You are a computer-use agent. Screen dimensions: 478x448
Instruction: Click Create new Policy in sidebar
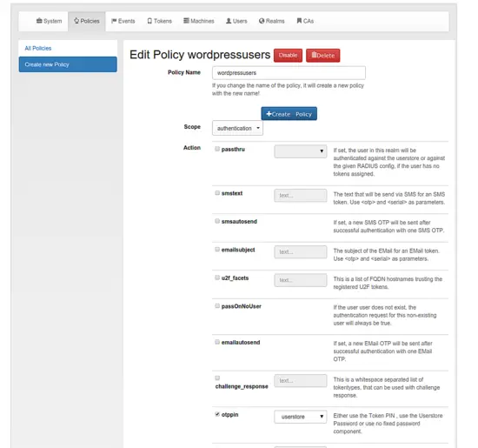click(68, 64)
